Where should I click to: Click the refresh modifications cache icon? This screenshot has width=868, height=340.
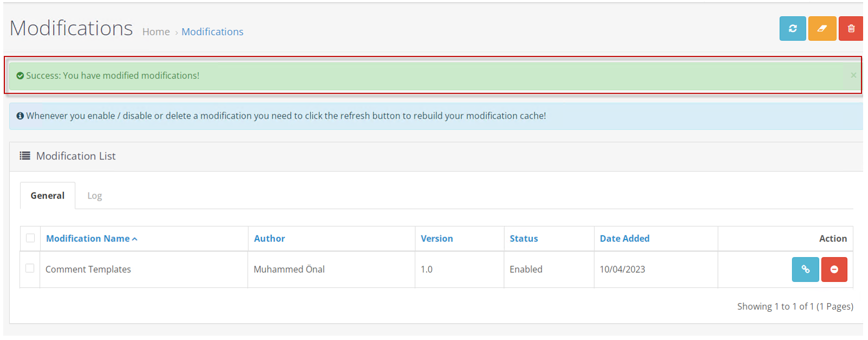(x=794, y=28)
